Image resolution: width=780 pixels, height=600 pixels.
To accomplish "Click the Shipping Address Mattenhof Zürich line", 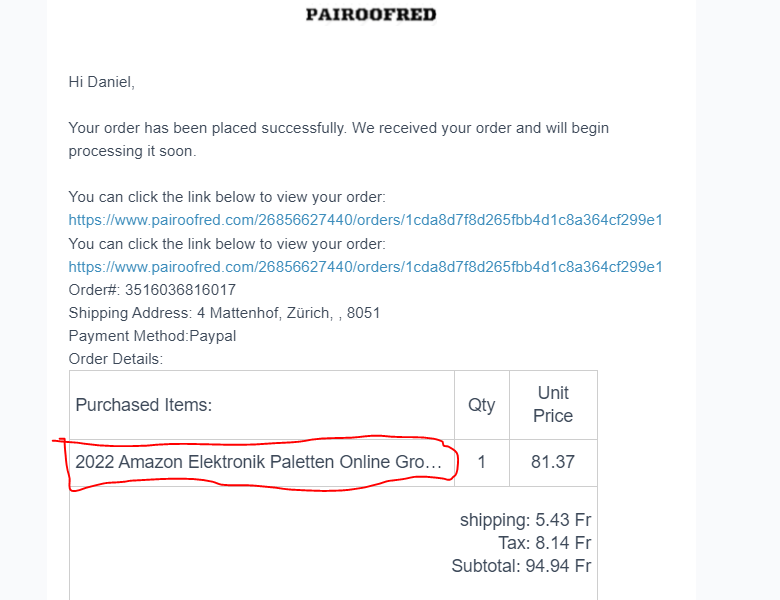I will (x=224, y=313).
